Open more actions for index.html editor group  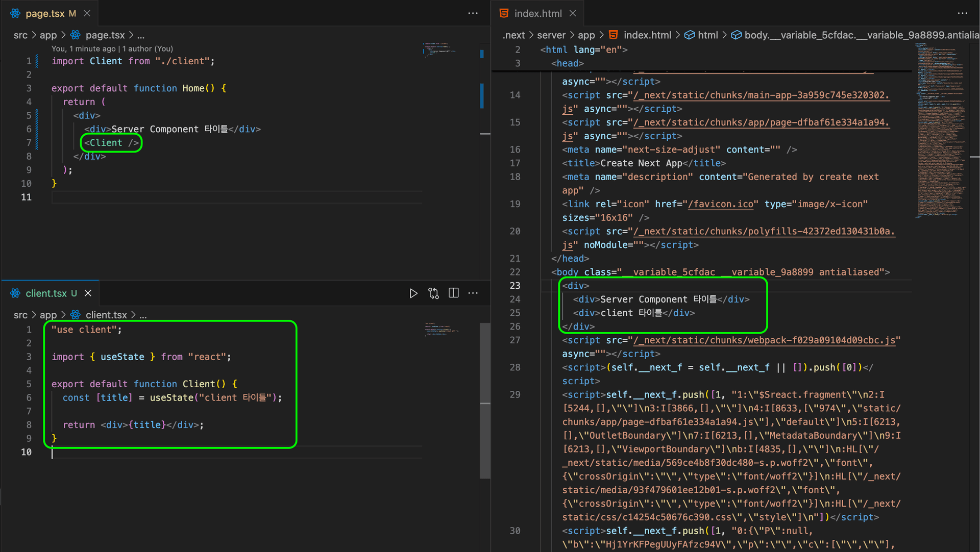point(963,13)
